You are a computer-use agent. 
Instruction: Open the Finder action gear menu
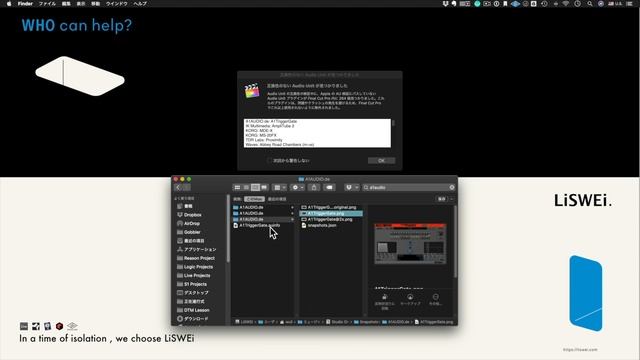click(298, 187)
